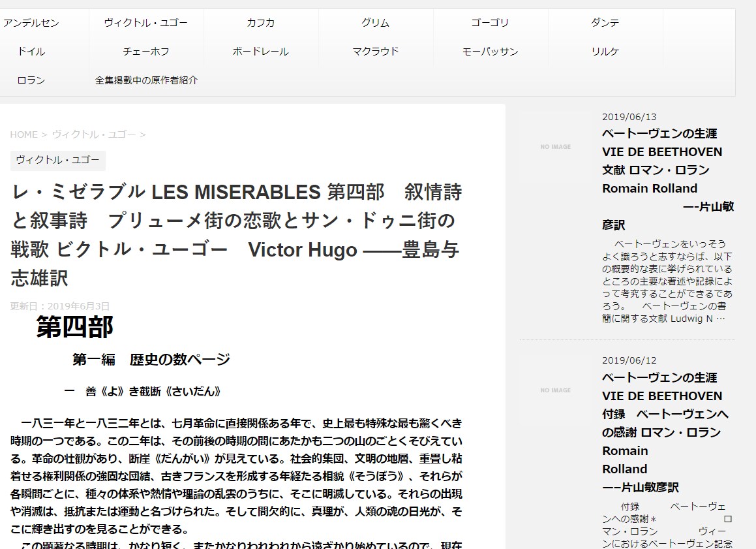Click the 更新日：2019年6月3日 date text
Image resolution: width=756 pixels, height=549 pixels.
coord(60,306)
